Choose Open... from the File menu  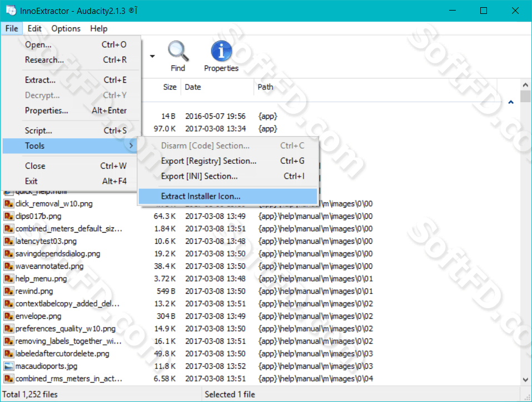click(71, 45)
